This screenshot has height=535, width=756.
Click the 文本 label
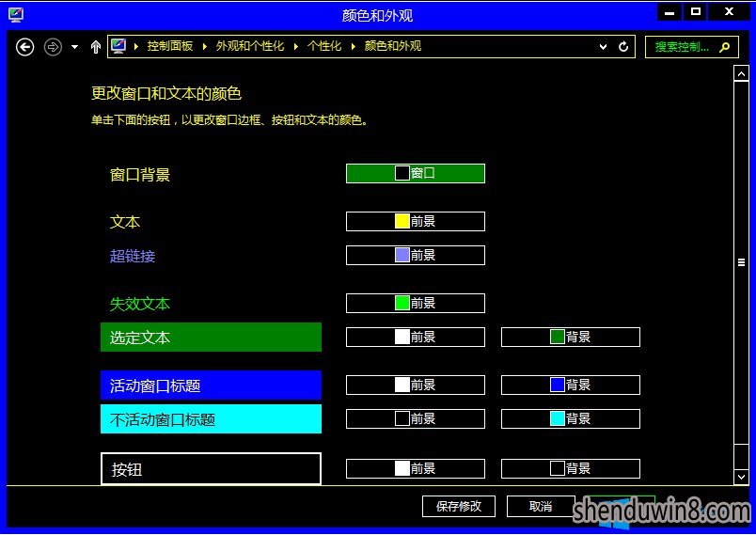click(125, 222)
